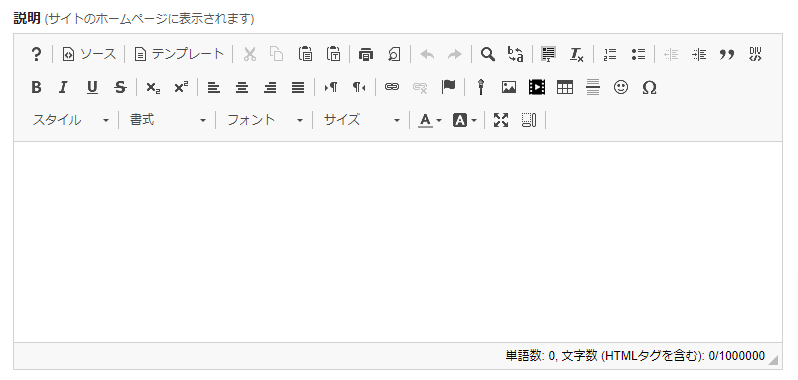Open the Preview icon
The image size is (798, 380).
coord(394,54)
